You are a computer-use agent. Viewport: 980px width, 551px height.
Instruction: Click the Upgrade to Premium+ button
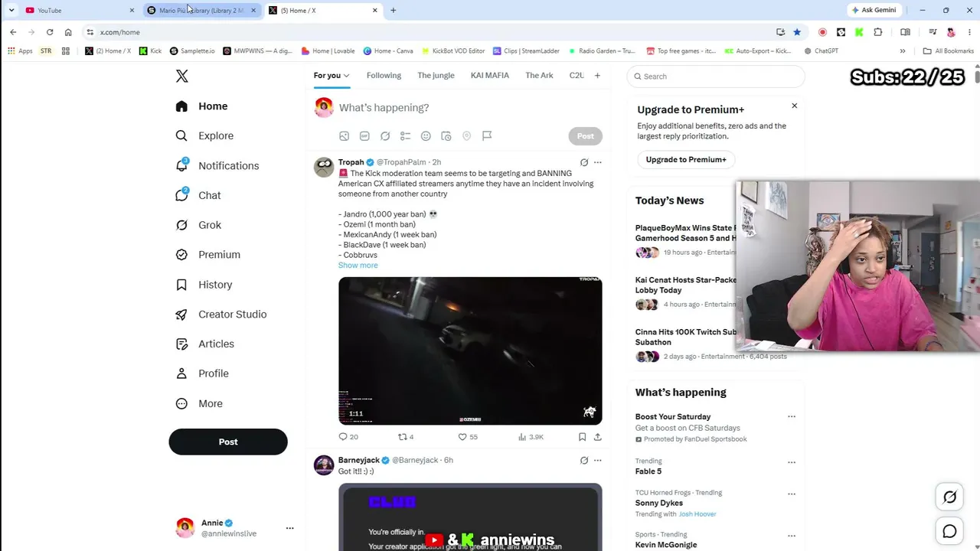tap(686, 159)
